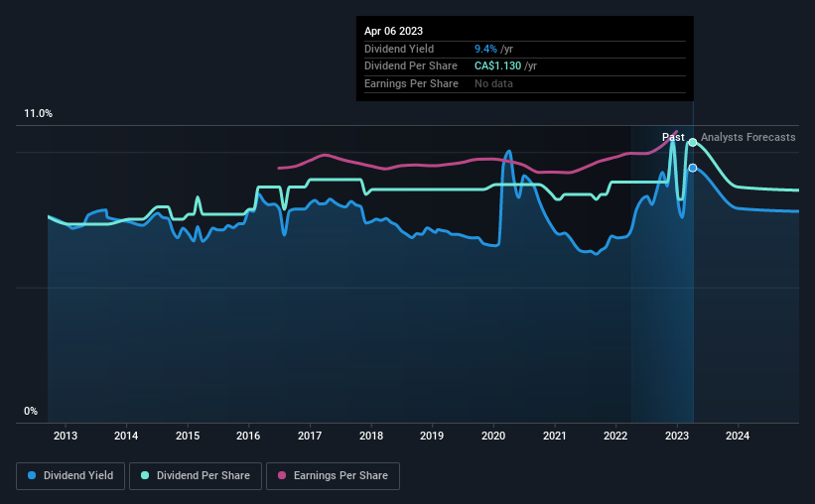Click the 9.4% dividend yield value
Screen dimensions: 815x504
pos(485,49)
